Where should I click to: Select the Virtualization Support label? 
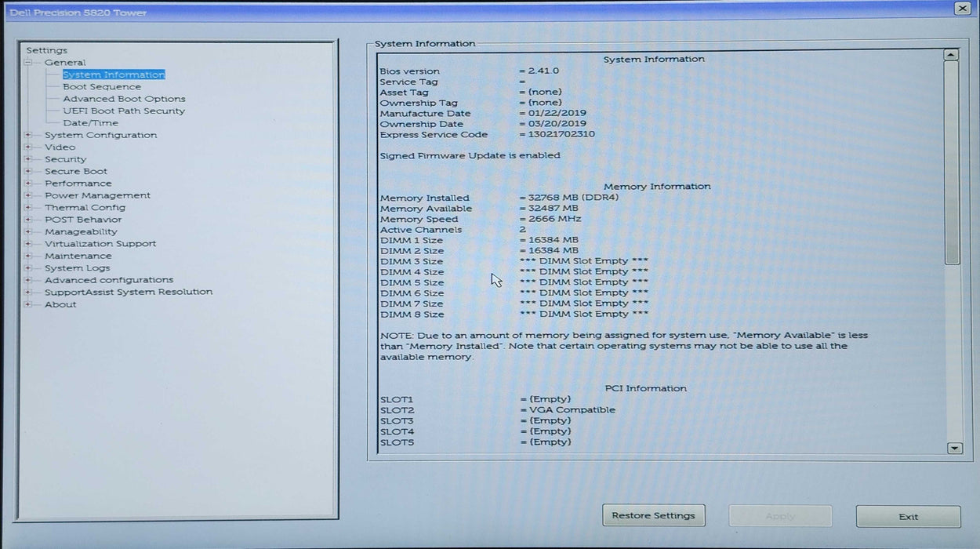click(100, 244)
